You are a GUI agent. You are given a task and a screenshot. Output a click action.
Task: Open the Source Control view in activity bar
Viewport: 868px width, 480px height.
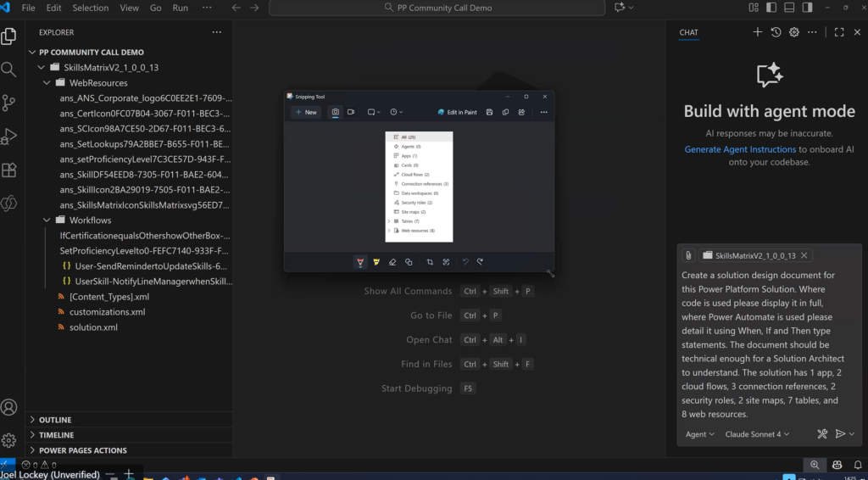(9, 103)
